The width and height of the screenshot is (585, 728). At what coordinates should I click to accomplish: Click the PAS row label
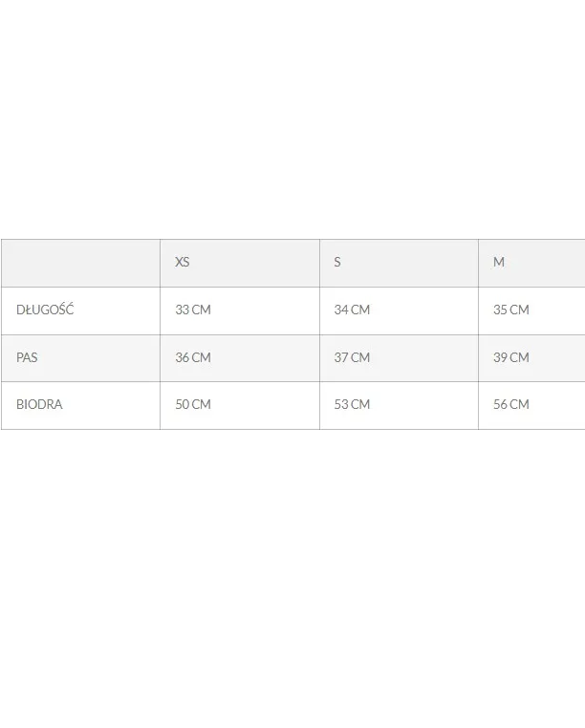tap(28, 357)
